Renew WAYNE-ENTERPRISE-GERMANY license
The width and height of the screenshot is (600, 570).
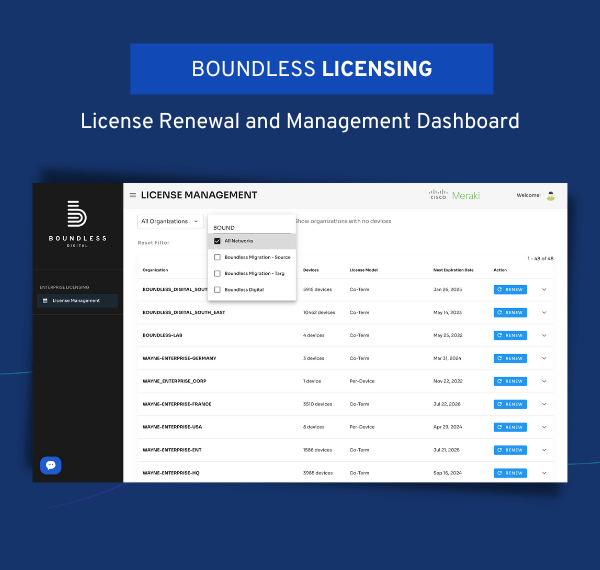[x=510, y=358]
